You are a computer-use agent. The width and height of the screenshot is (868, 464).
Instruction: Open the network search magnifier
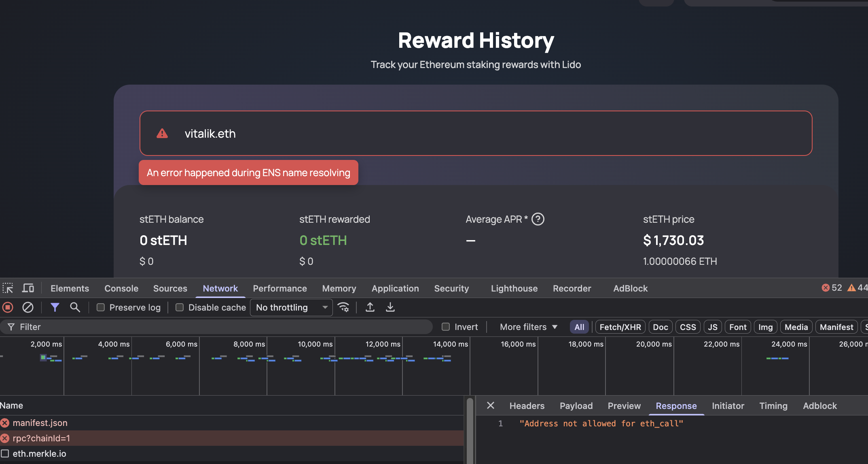(x=75, y=307)
